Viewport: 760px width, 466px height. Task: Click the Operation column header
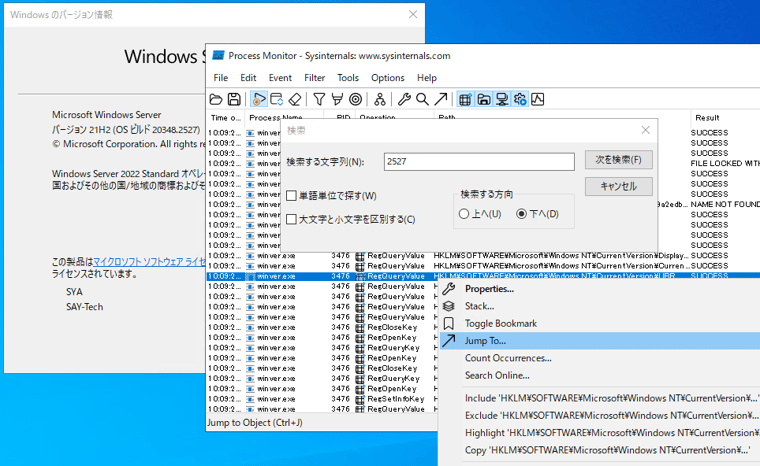tap(394, 117)
